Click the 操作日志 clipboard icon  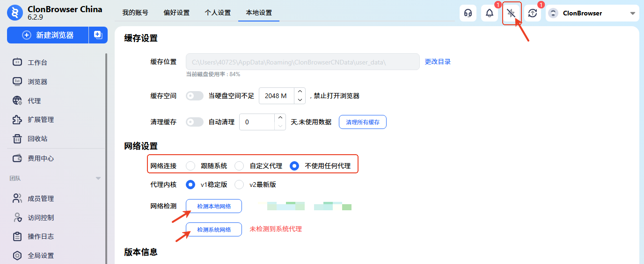pyautogui.click(x=17, y=236)
